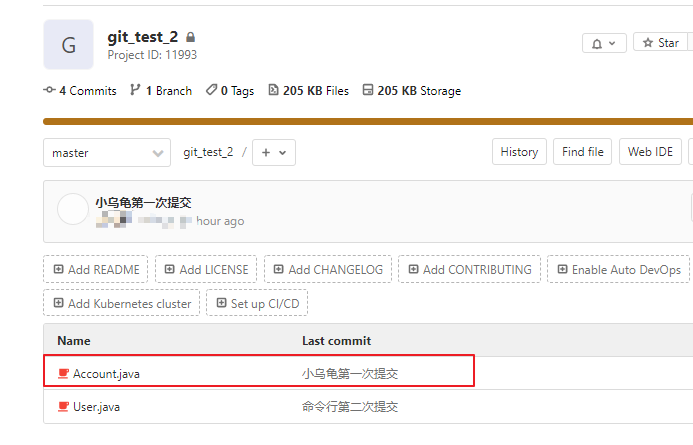Click the plus icon in Add README
Screen dimensions: 693x445
pos(58,269)
